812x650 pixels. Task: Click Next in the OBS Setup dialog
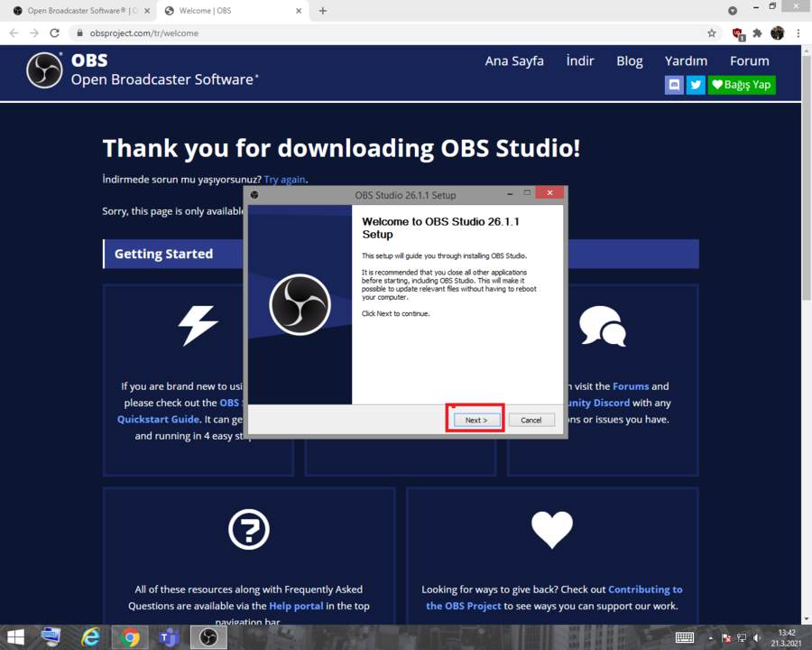(476, 420)
